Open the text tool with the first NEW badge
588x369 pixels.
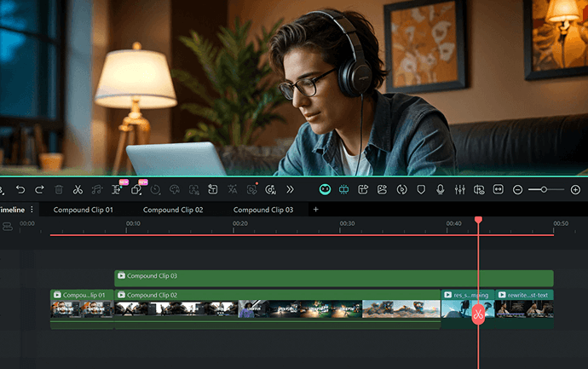tap(117, 190)
